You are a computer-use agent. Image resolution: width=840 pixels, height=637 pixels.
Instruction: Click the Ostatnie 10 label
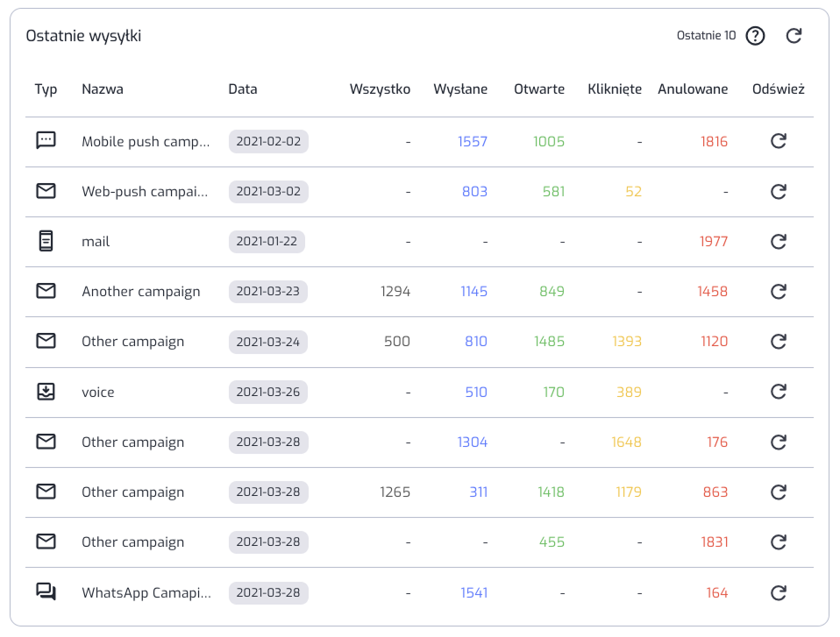(706, 36)
